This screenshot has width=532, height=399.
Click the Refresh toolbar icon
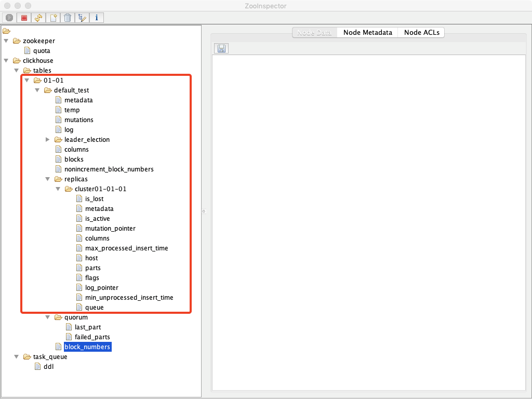click(38, 18)
